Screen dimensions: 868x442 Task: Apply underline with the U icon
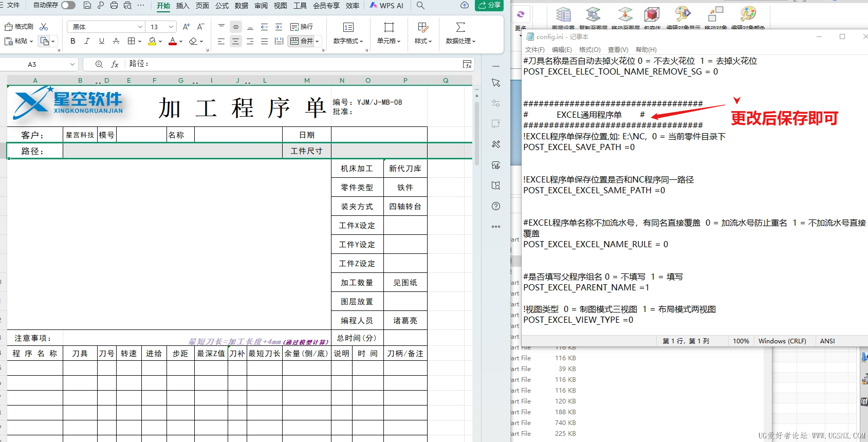[x=101, y=41]
